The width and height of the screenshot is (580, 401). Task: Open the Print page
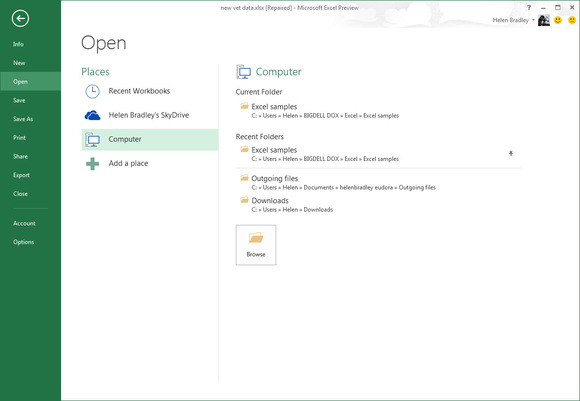point(19,138)
